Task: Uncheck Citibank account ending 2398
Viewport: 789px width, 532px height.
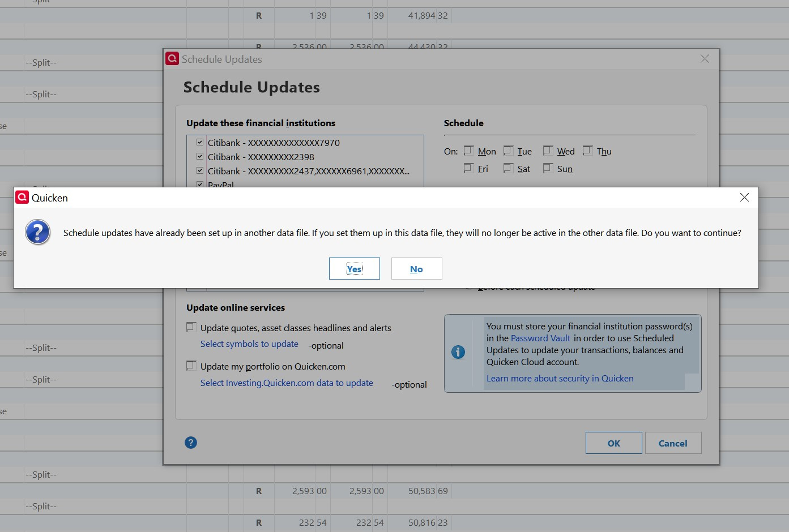Action: tap(200, 157)
